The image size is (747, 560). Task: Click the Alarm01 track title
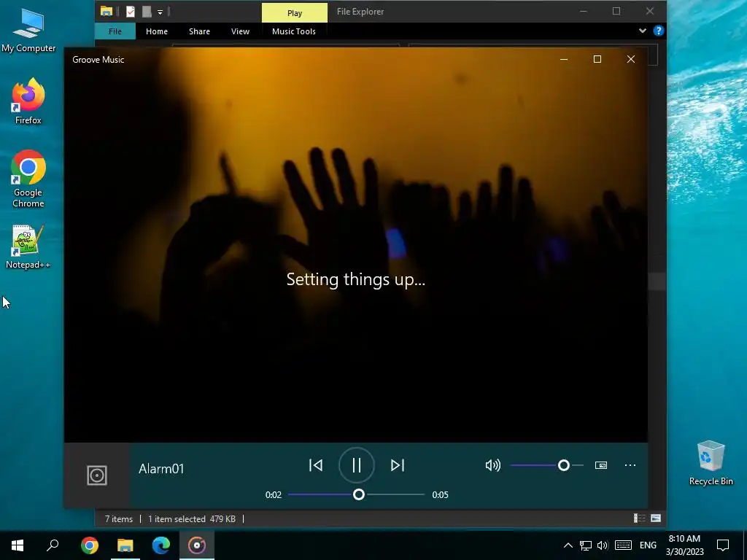(161, 469)
